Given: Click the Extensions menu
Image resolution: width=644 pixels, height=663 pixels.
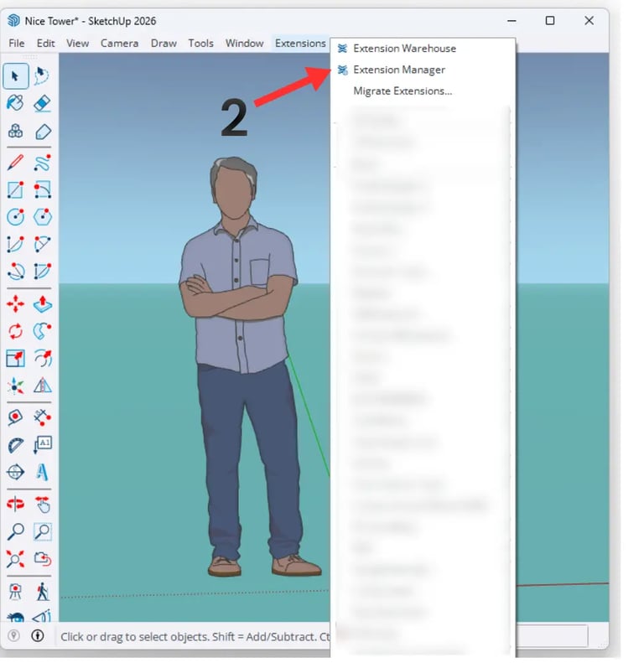Looking at the screenshot, I should (300, 43).
